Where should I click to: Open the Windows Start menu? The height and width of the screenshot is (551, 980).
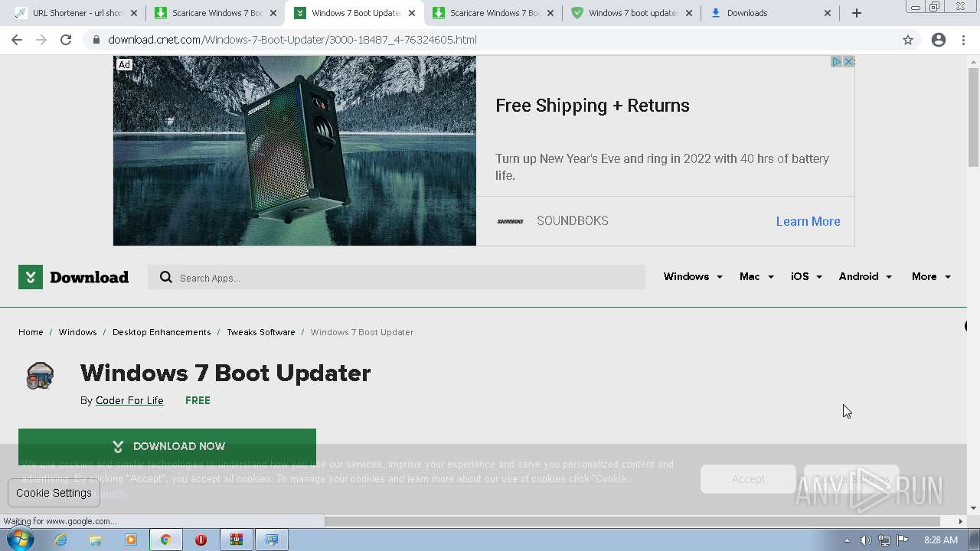point(20,540)
